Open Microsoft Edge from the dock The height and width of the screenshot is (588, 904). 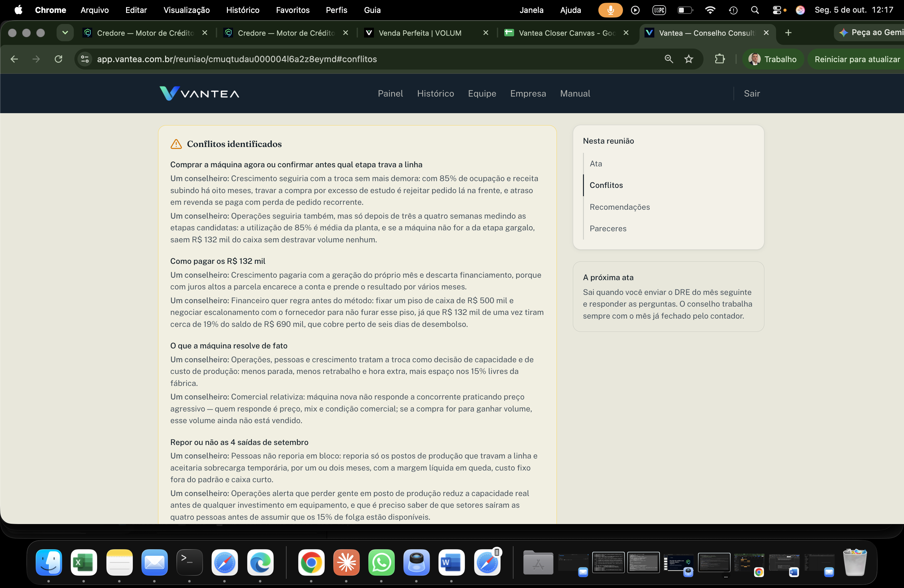[260, 562]
